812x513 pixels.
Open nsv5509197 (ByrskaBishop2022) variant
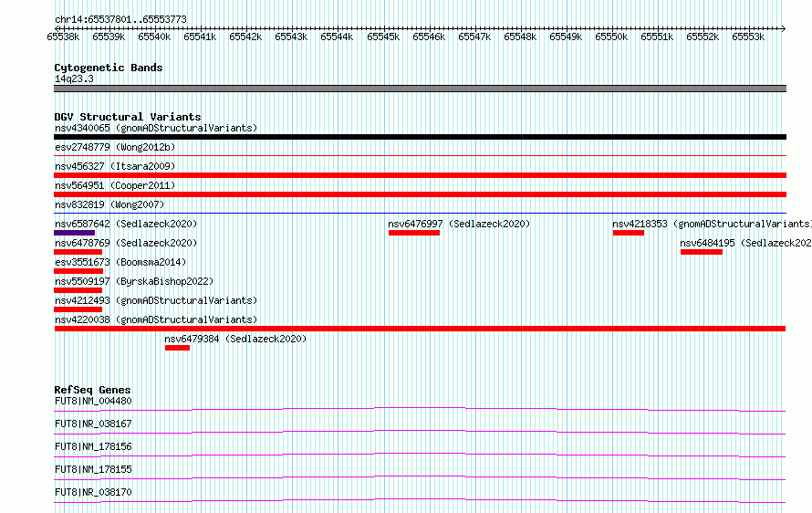(x=134, y=281)
